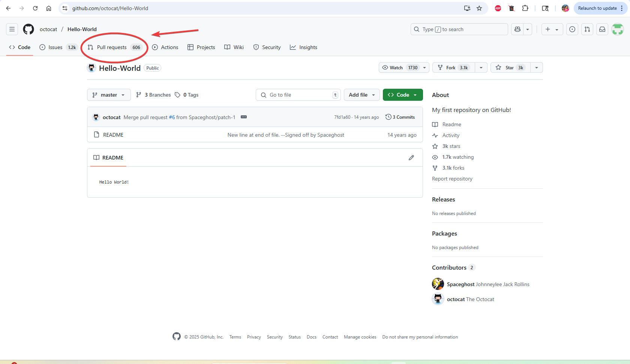Click the Releases heading link
The width and height of the screenshot is (630, 364).
pyautogui.click(x=443, y=199)
